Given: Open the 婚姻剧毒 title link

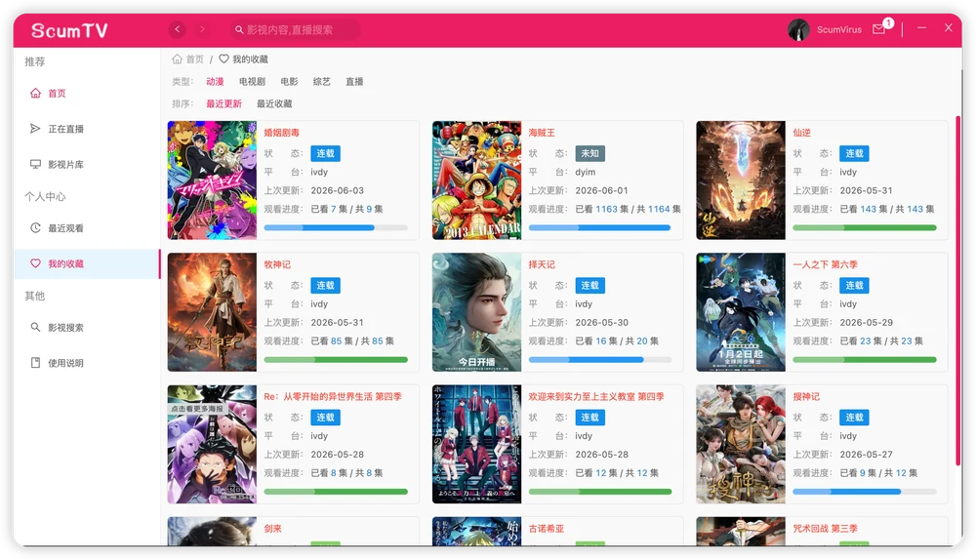Looking at the screenshot, I should [281, 133].
